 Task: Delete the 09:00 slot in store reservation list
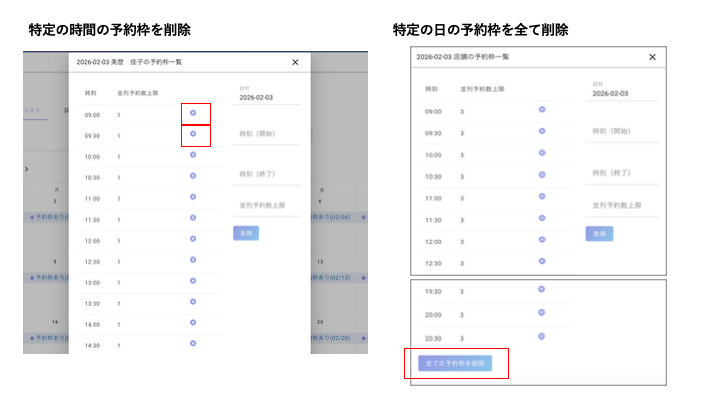click(x=542, y=108)
